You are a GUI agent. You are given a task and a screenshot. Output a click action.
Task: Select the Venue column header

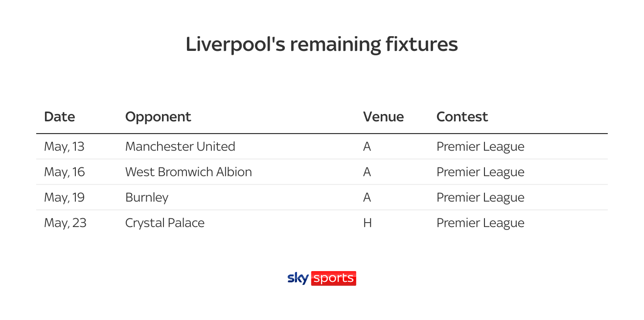click(383, 117)
